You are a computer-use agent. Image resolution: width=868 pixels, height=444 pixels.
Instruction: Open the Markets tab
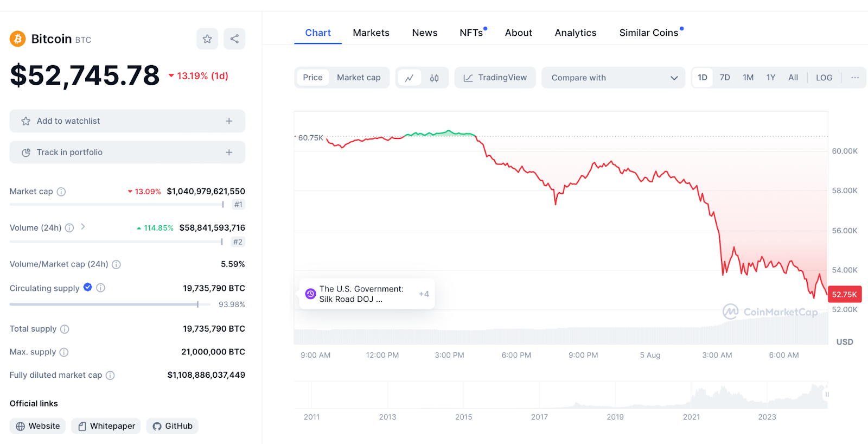pos(371,33)
